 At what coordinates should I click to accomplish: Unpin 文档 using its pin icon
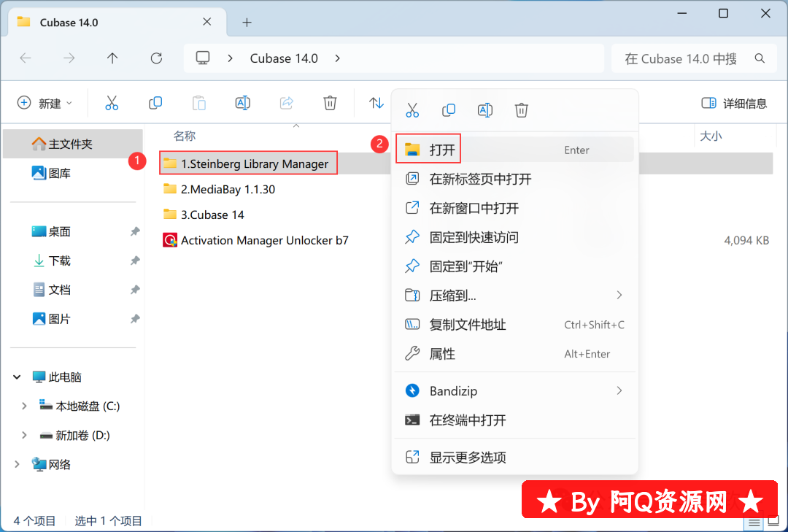click(x=135, y=290)
